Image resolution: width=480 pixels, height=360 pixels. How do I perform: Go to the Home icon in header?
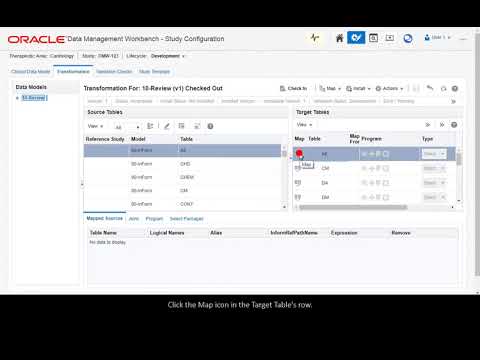point(339,38)
